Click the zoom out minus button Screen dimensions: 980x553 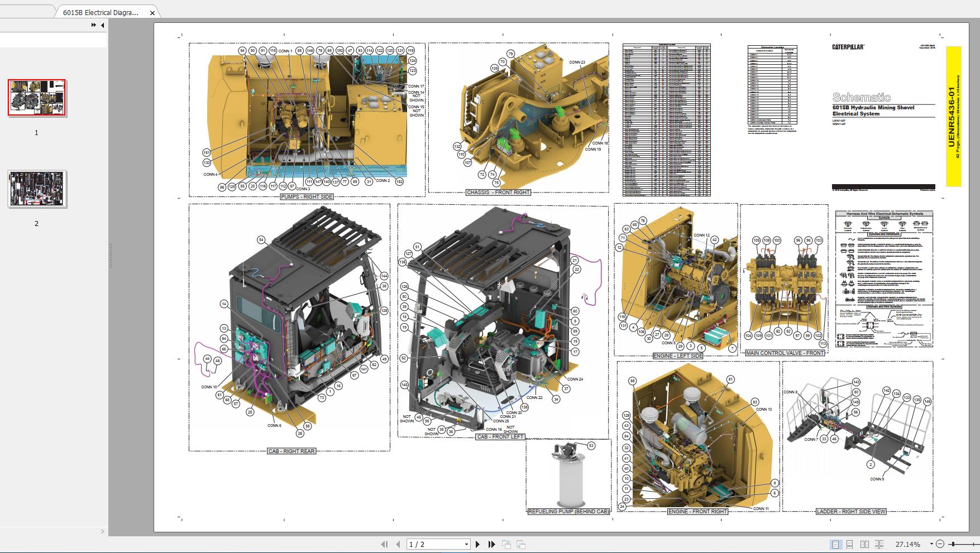(940, 544)
